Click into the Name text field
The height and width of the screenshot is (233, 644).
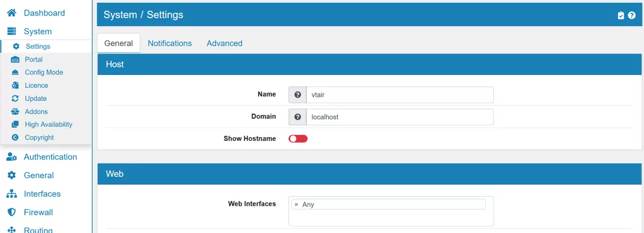pos(399,95)
